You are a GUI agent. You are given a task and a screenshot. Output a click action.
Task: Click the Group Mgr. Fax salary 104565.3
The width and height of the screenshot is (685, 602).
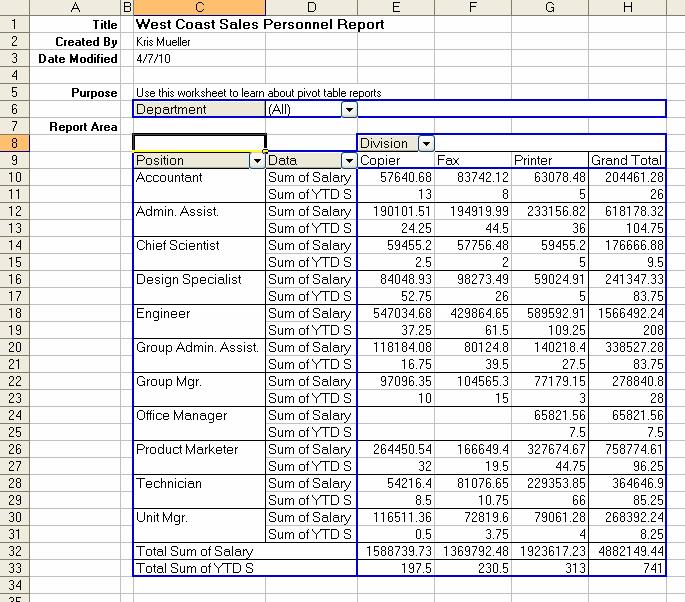tap(473, 382)
